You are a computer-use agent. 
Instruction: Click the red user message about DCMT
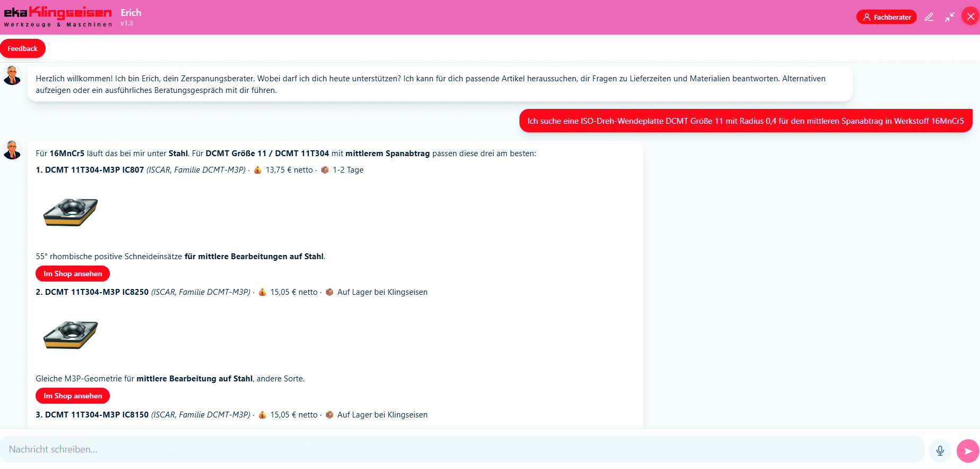coord(745,121)
